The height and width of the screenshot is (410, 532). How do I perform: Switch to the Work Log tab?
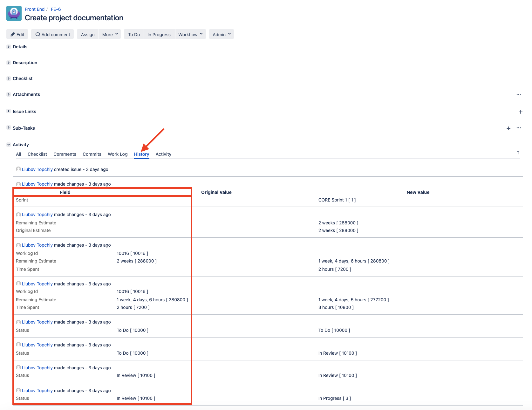(x=118, y=154)
